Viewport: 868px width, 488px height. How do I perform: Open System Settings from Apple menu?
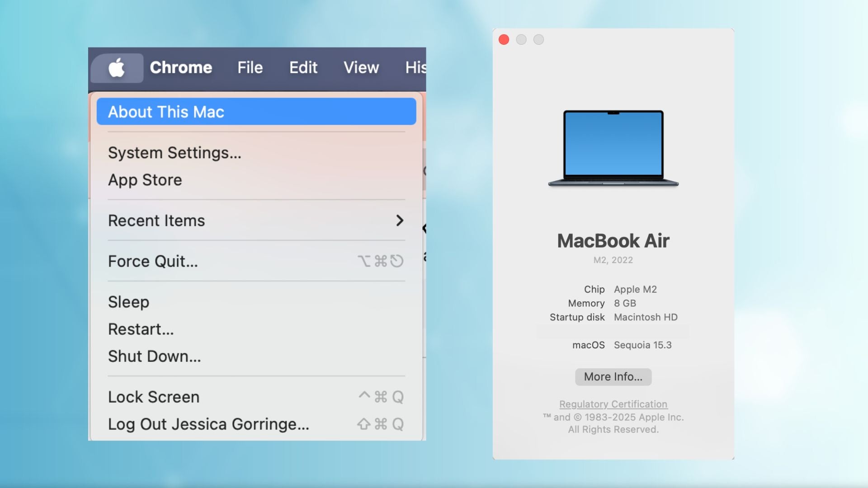(256, 153)
